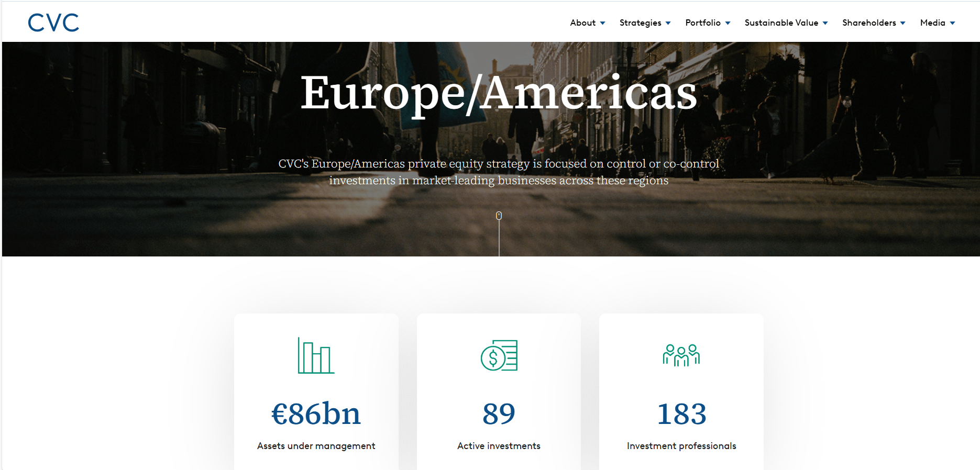The image size is (980, 470).
Task: Click the scroll-down mouse icon in hero
Action: 499,216
